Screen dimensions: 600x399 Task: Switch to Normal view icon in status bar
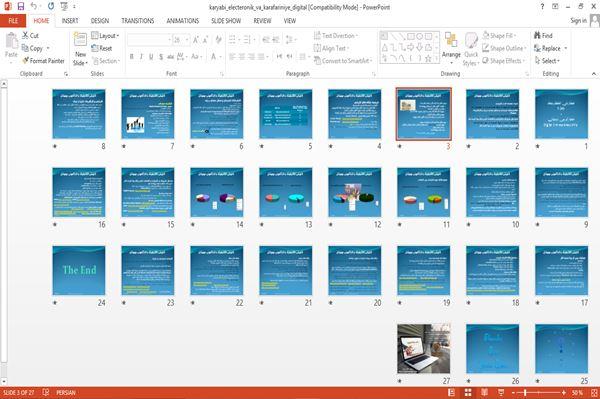(452, 392)
